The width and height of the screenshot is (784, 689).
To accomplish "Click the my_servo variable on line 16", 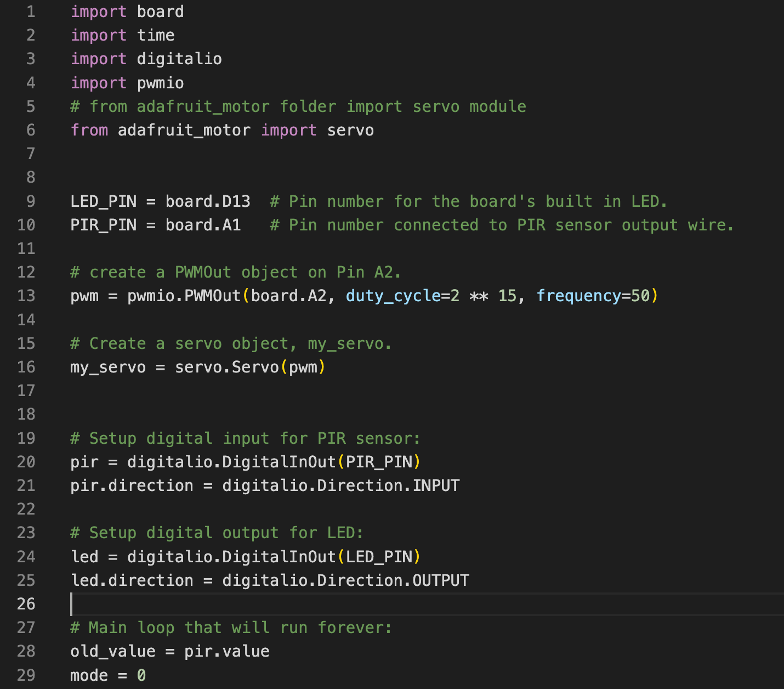I will pyautogui.click(x=108, y=367).
